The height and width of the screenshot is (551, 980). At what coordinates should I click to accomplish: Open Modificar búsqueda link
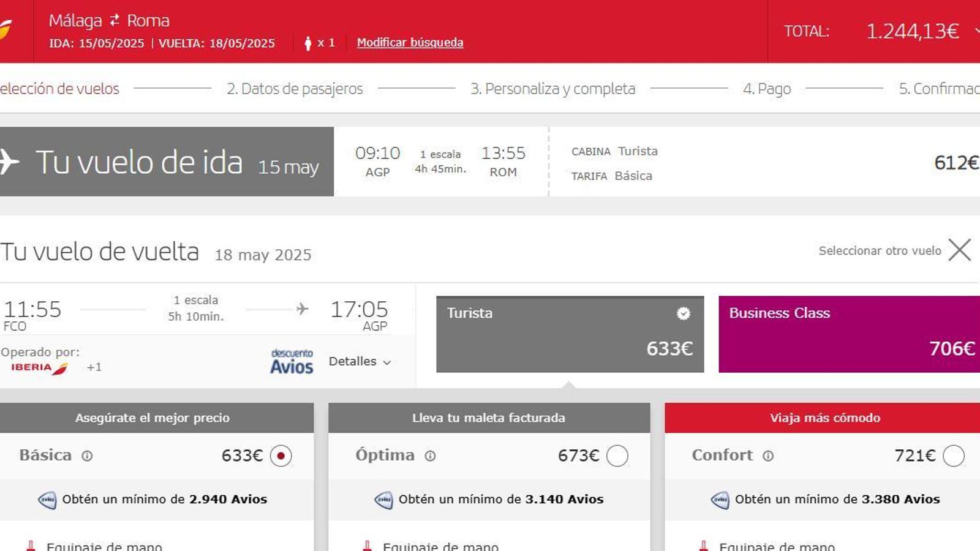410,43
